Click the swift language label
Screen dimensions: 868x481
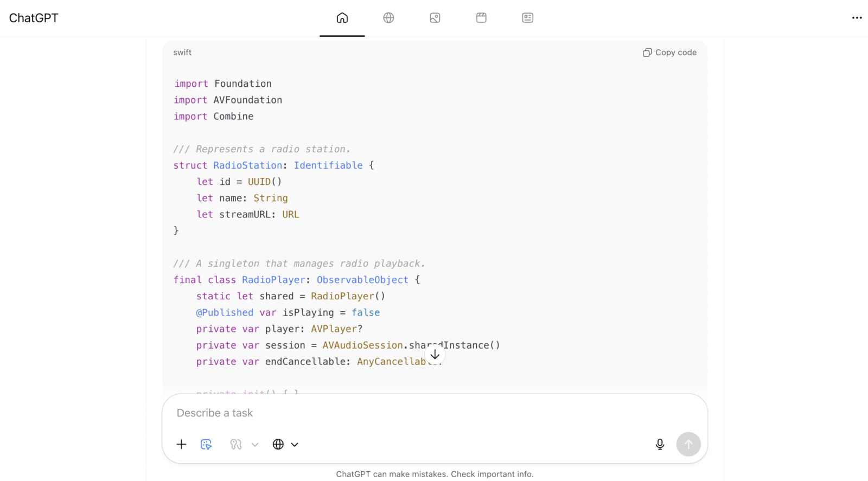[182, 53]
